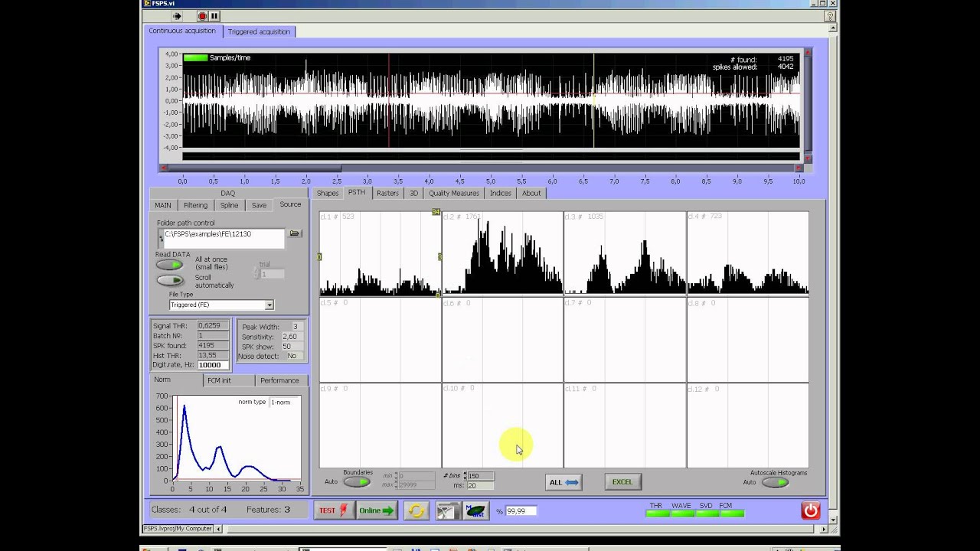Click the Signal THR value 0,6259

pyautogui.click(x=213, y=325)
